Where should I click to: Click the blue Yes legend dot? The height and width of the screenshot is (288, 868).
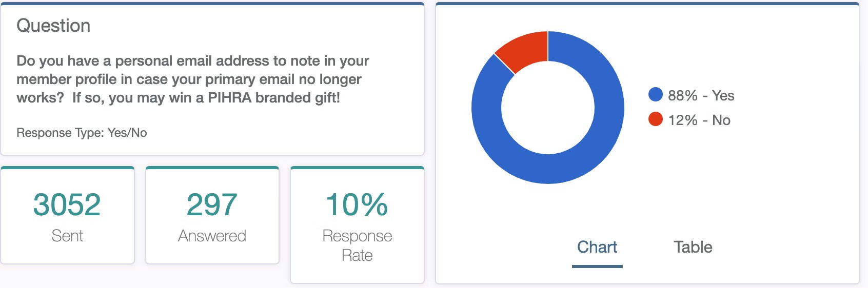click(656, 94)
